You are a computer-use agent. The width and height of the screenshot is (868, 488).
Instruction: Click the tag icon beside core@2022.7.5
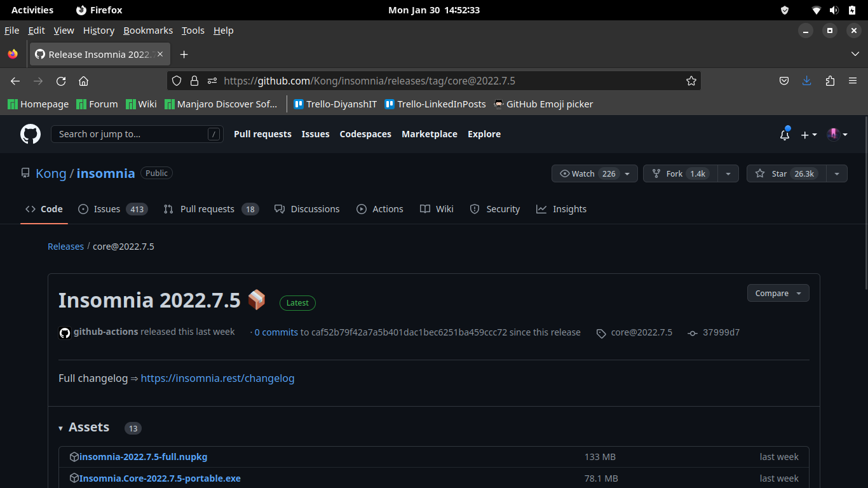[x=600, y=332]
